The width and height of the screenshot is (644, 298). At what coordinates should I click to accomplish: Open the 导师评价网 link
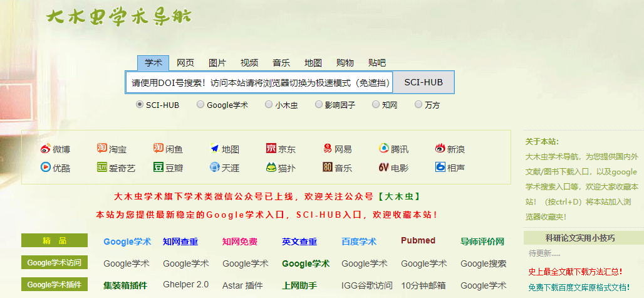[482, 242]
